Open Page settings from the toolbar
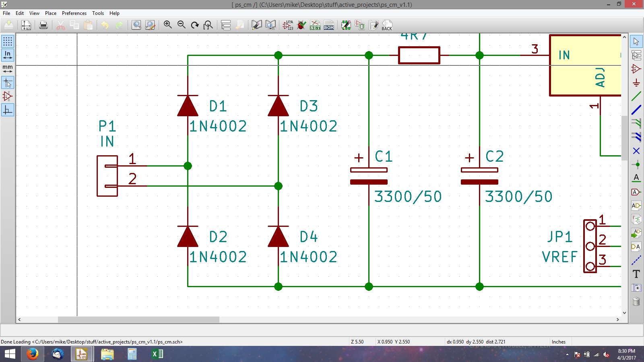 point(26,25)
